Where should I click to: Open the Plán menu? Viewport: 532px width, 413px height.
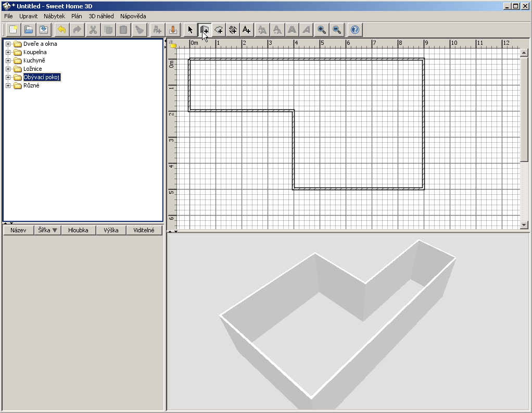click(77, 16)
